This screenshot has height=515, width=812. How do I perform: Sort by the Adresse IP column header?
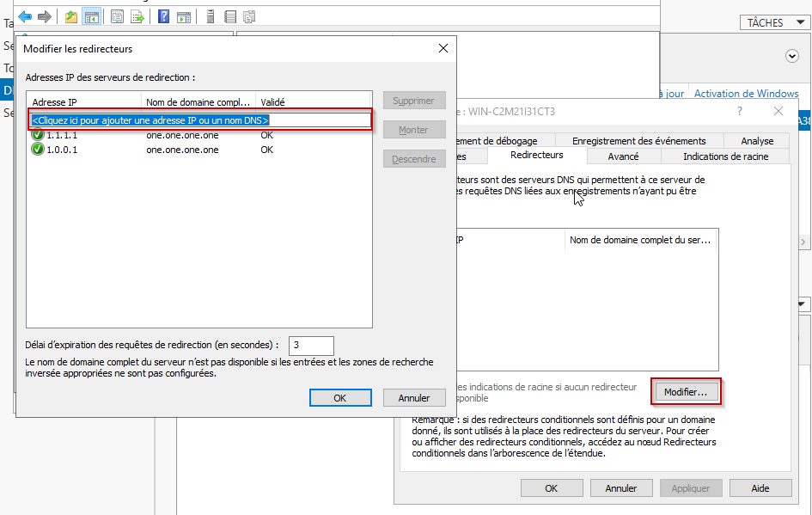tap(84, 102)
